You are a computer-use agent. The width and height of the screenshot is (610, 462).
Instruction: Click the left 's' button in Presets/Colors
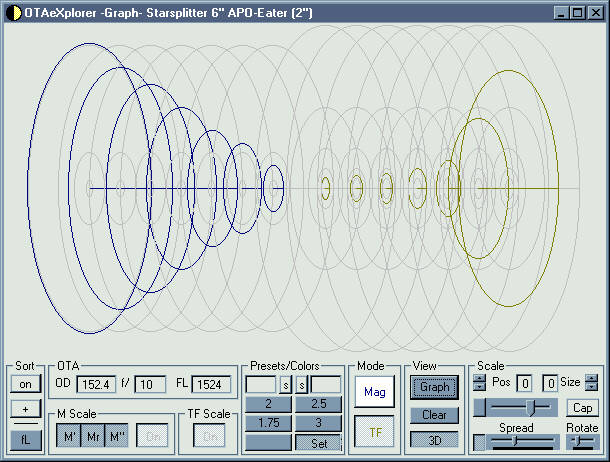286,385
